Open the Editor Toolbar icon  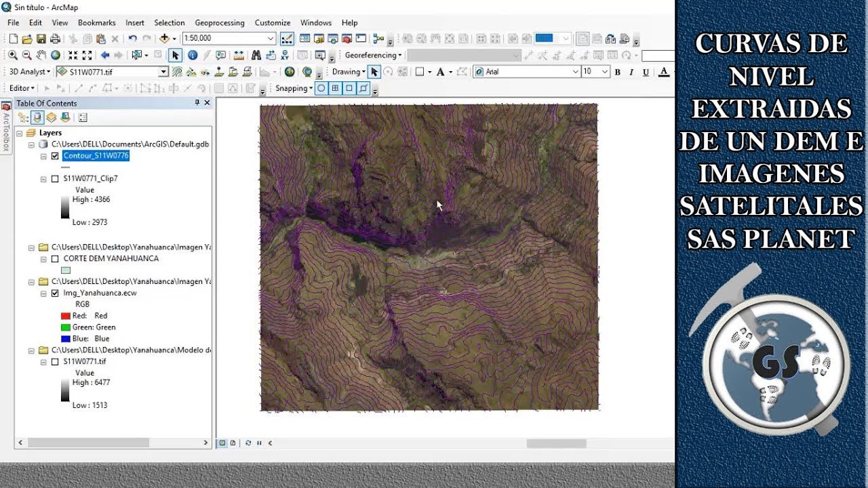[287, 39]
